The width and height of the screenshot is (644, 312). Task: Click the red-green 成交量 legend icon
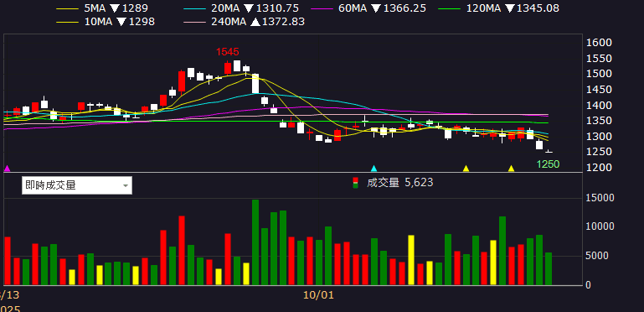356,183
